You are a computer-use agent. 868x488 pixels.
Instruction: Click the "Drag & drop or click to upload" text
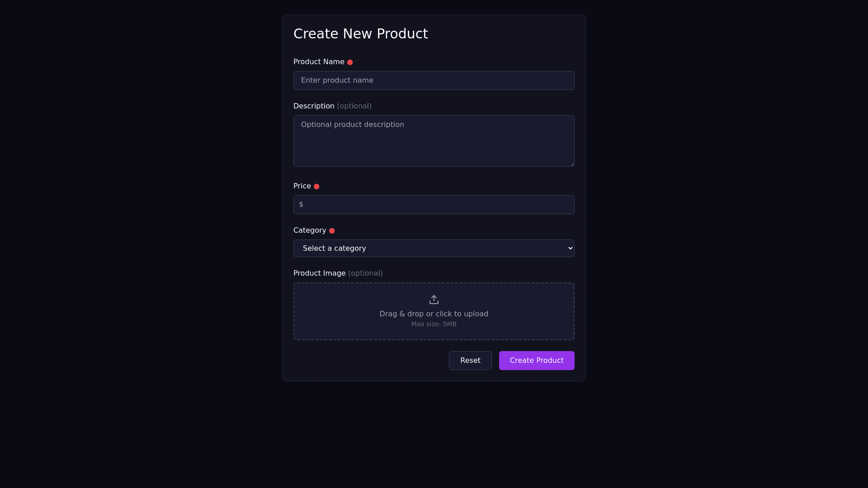point(434,314)
